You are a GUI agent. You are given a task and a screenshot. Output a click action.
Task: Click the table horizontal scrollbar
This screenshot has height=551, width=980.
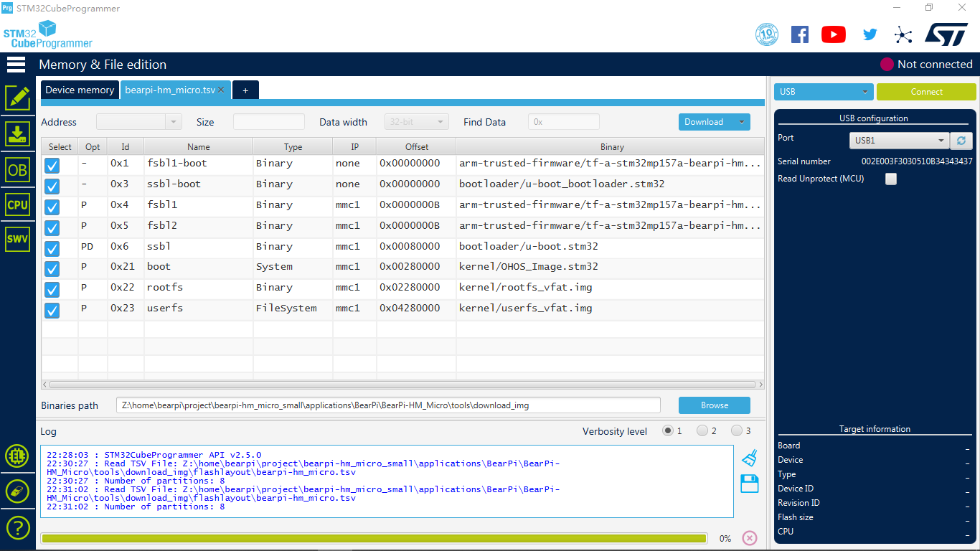tap(402, 385)
